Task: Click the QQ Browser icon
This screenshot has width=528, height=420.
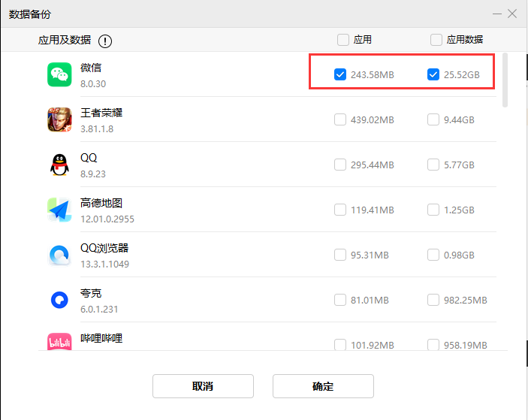Action: [x=59, y=255]
